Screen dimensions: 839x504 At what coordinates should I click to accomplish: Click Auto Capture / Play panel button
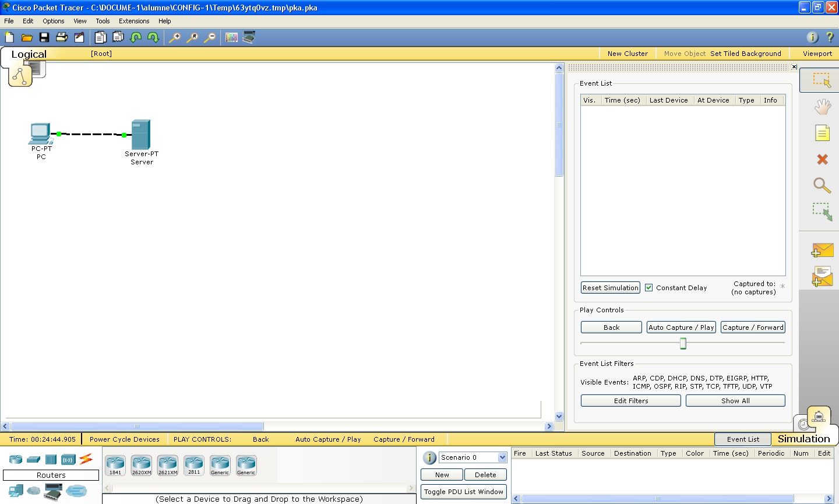[681, 327]
